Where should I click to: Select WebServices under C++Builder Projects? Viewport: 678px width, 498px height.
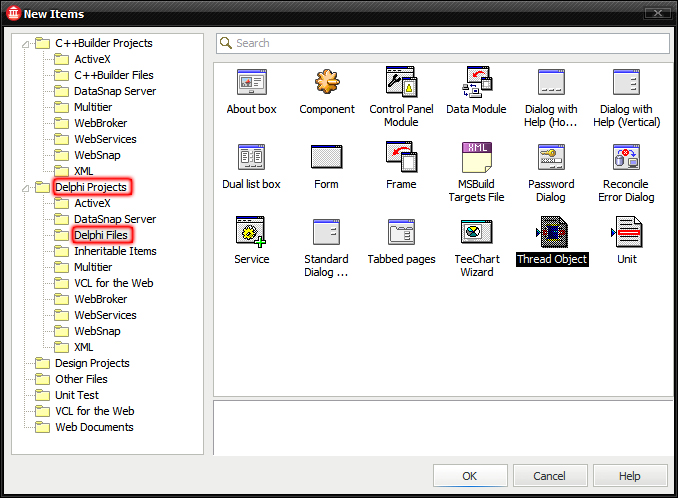pos(105,139)
